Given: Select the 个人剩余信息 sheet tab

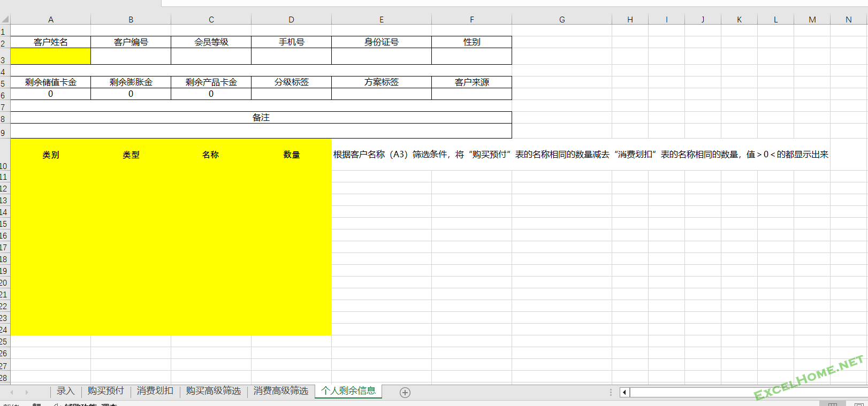Looking at the screenshot, I should (x=348, y=391).
